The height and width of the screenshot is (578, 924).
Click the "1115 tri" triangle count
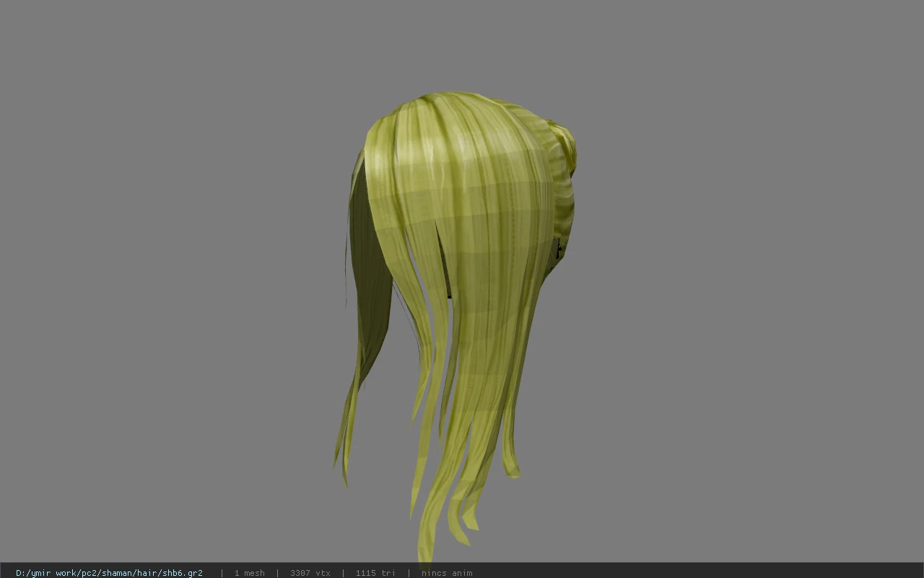(x=375, y=573)
